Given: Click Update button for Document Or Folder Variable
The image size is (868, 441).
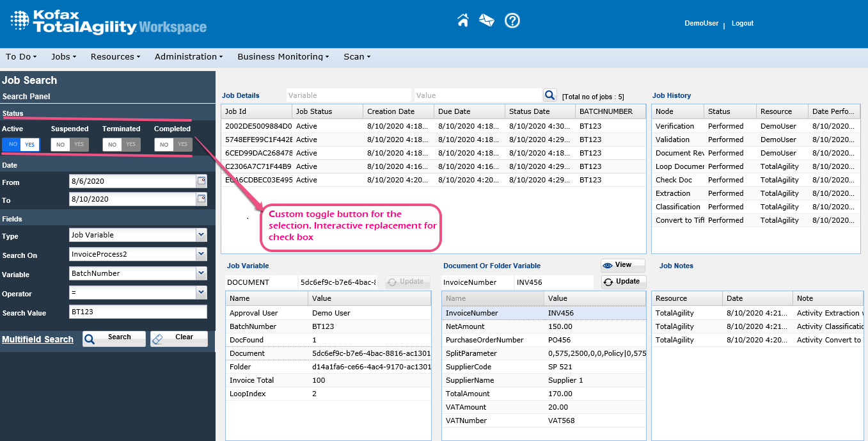Looking at the screenshot, I should pos(622,282).
